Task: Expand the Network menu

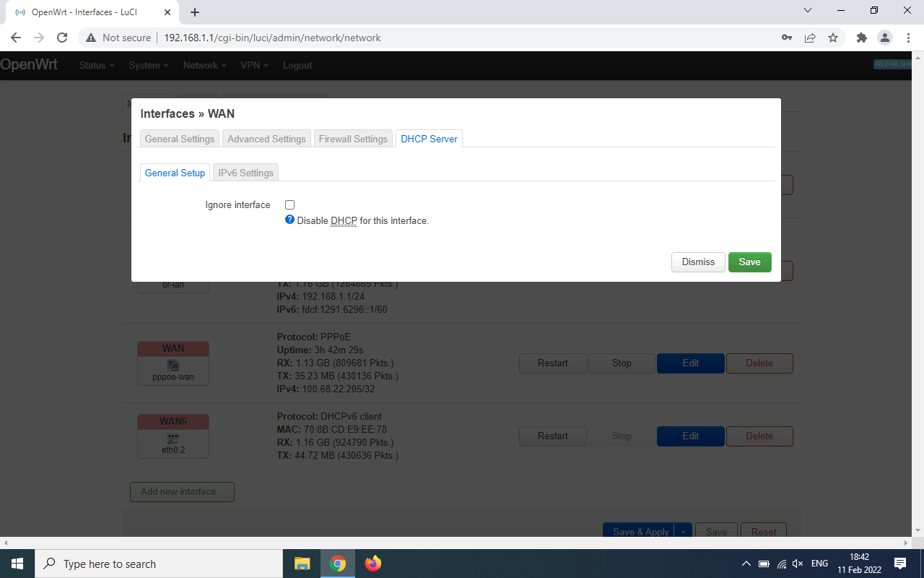Action: click(x=204, y=65)
